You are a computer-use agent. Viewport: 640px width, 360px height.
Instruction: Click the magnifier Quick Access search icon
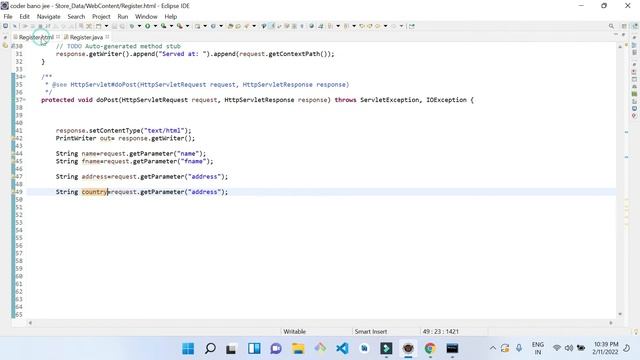pos(611,26)
